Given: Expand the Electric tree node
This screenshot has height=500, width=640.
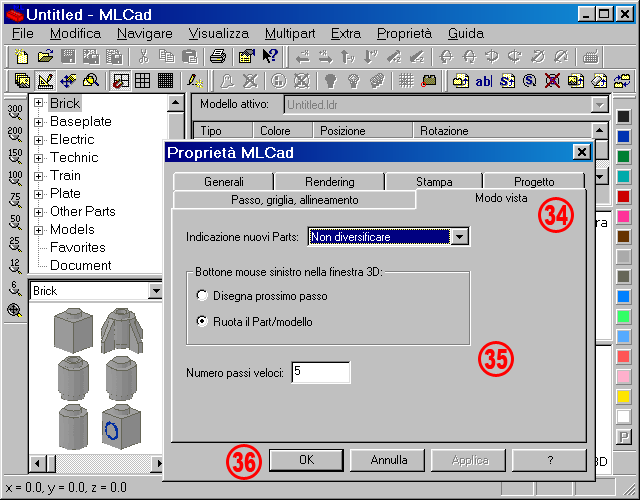Looking at the screenshot, I should coord(38,140).
